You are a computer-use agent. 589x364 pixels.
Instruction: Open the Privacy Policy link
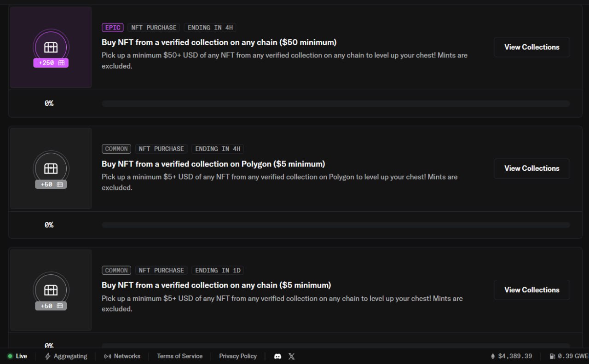(238, 356)
